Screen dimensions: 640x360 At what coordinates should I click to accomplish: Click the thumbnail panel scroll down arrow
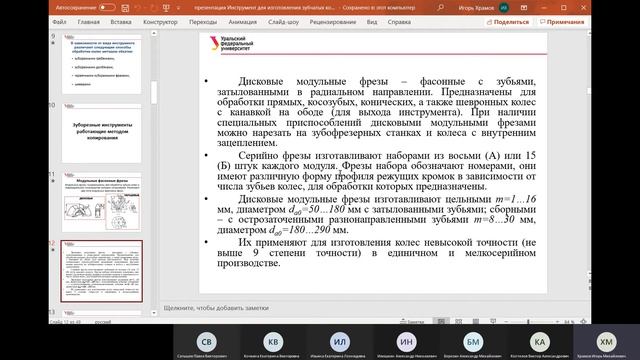154,313
